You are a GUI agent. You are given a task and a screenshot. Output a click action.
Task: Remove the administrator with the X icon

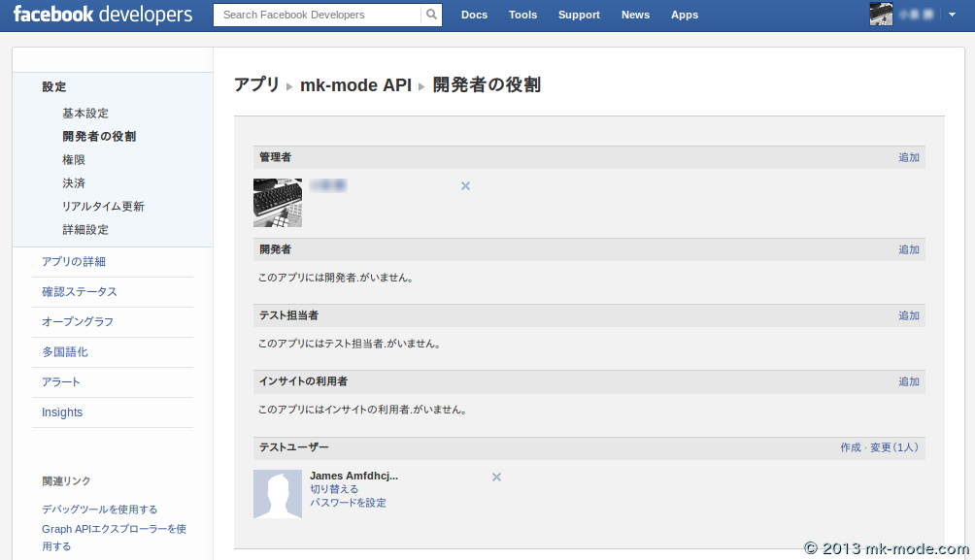(x=465, y=186)
